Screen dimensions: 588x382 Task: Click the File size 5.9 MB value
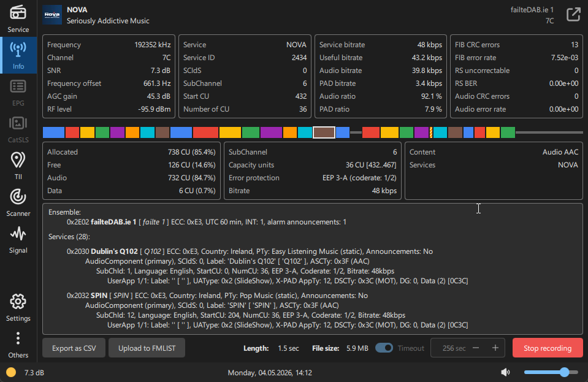[x=357, y=348]
